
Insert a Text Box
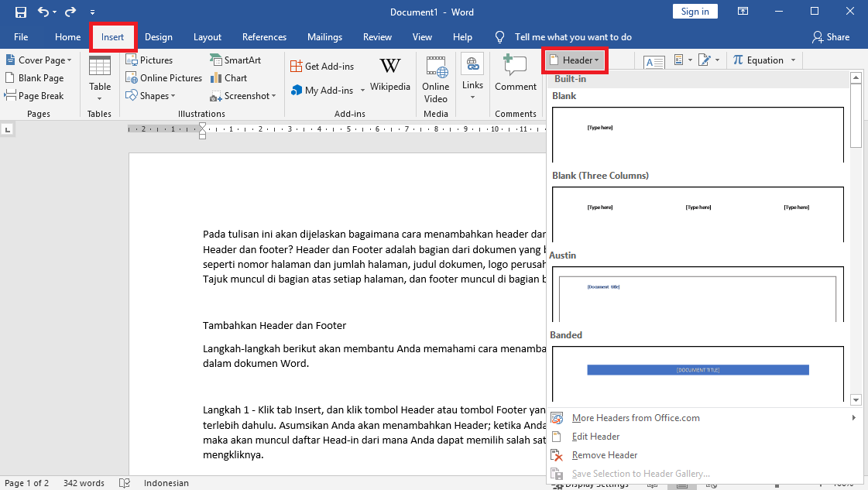click(654, 61)
